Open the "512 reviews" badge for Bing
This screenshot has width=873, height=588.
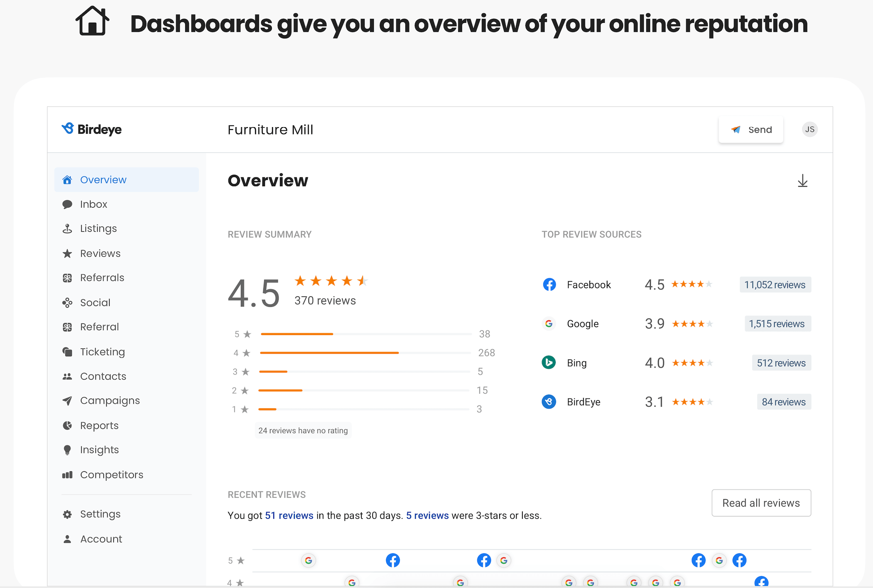tap(781, 363)
